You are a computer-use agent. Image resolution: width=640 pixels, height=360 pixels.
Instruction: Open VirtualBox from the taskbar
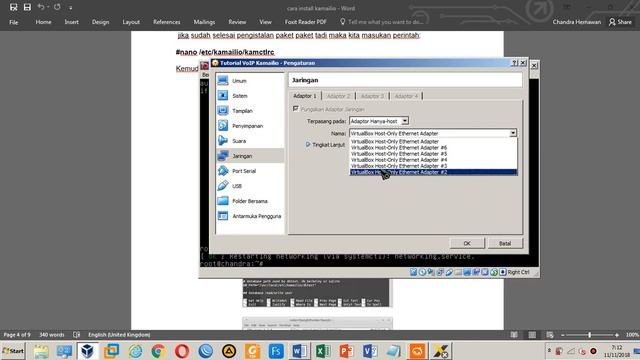[87, 351]
